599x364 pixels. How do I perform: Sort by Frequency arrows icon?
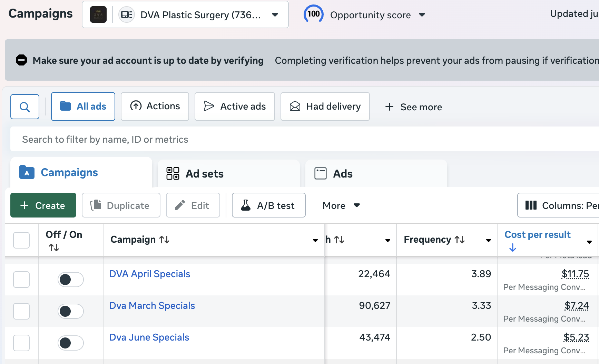[460, 240]
